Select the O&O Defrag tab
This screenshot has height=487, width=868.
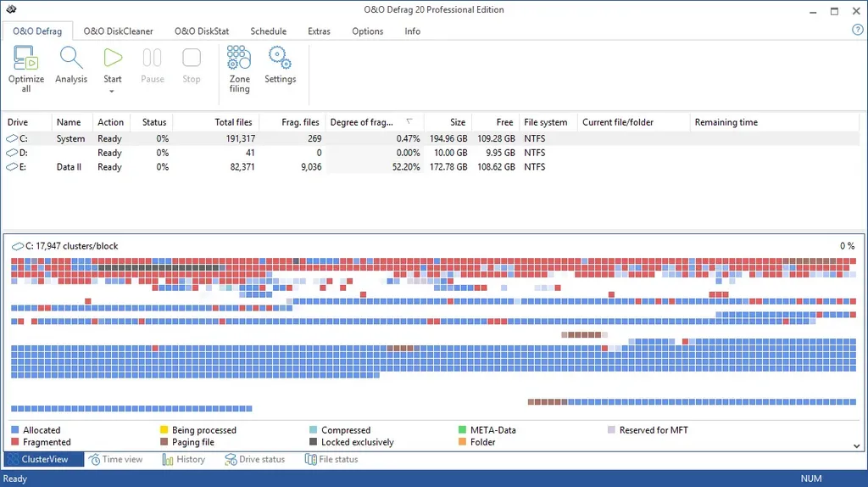[37, 31]
